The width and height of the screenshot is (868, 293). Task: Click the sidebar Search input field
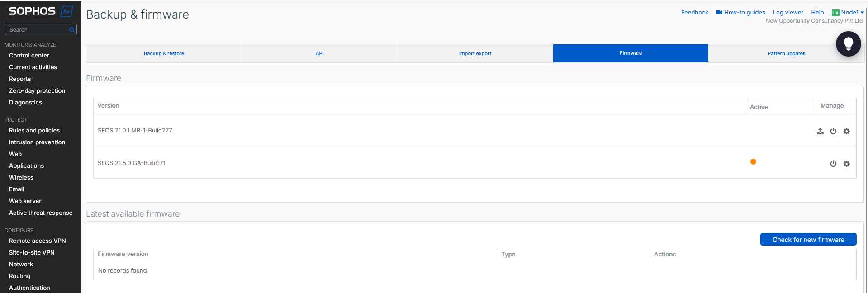coord(37,30)
